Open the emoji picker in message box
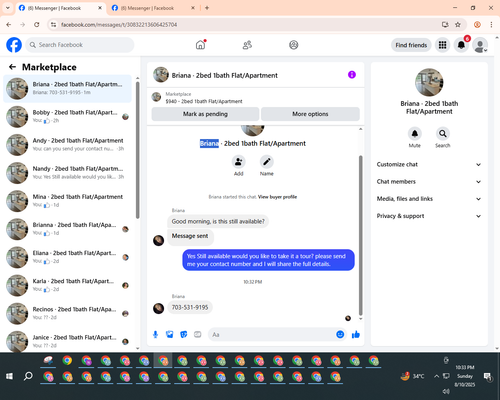Screen dimensions: 500x400 click(340, 334)
